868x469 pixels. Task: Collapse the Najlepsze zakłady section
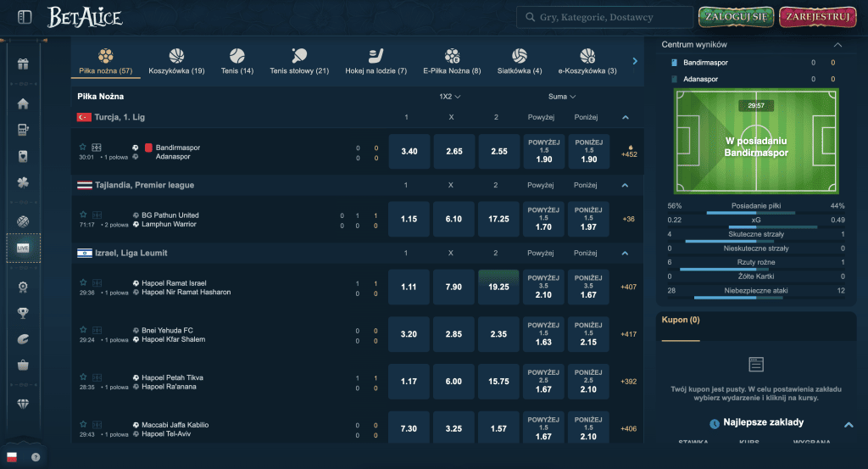tap(848, 425)
